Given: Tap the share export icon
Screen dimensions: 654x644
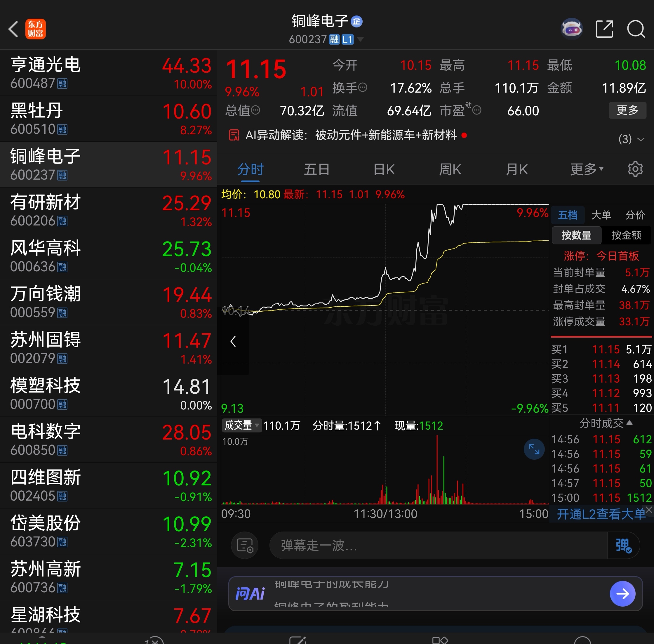Looking at the screenshot, I should (x=604, y=29).
